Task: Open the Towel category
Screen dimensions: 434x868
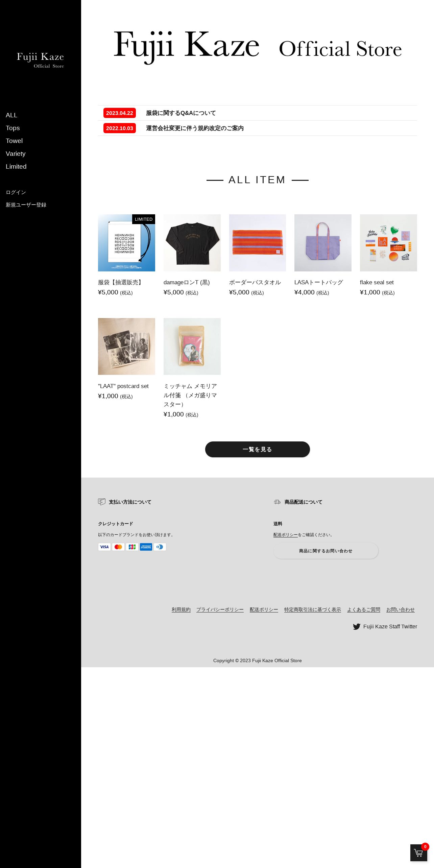Action: [x=14, y=141]
